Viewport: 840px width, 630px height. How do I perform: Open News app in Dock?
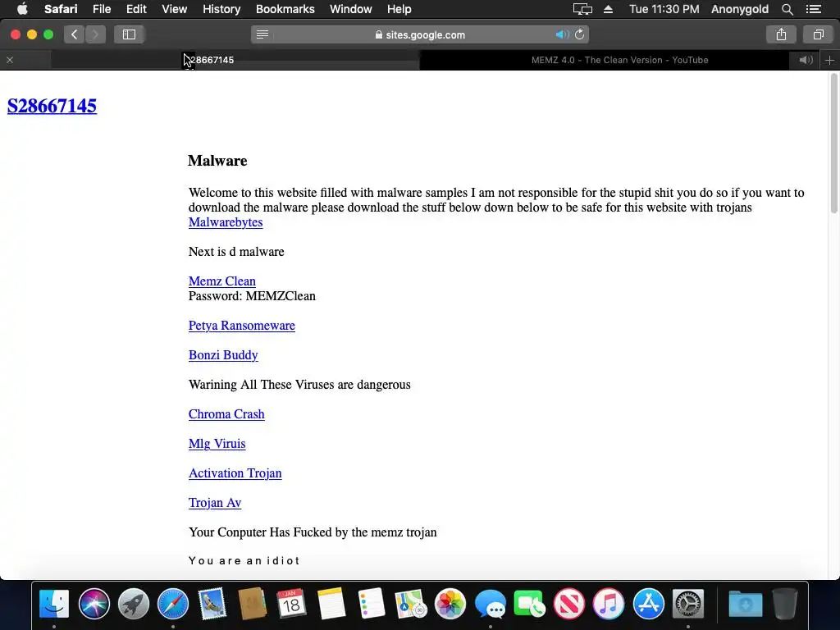click(569, 604)
